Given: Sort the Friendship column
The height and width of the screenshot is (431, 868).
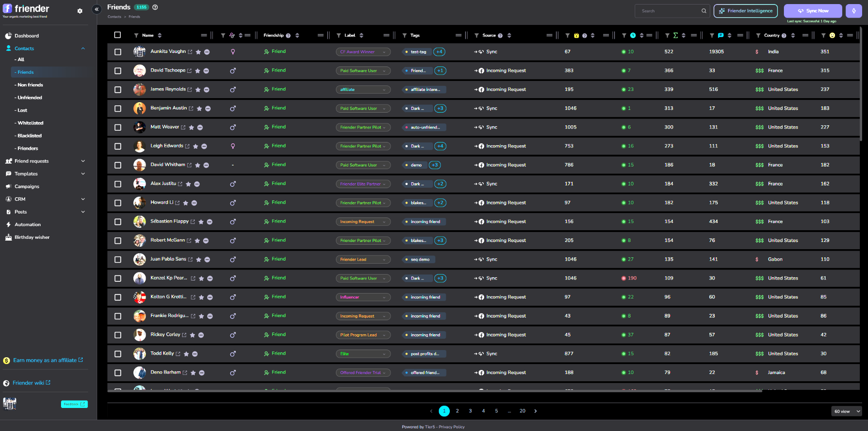Looking at the screenshot, I should click(297, 35).
